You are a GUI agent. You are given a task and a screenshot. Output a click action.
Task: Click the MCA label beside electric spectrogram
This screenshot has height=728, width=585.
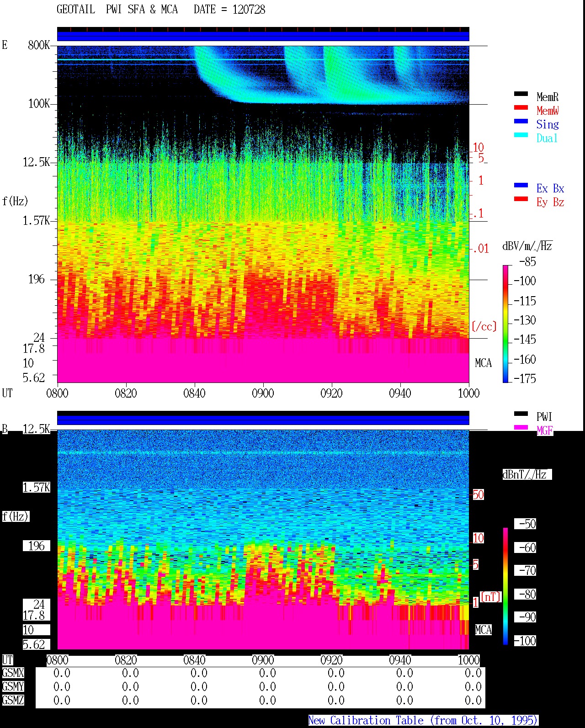pyautogui.click(x=483, y=363)
